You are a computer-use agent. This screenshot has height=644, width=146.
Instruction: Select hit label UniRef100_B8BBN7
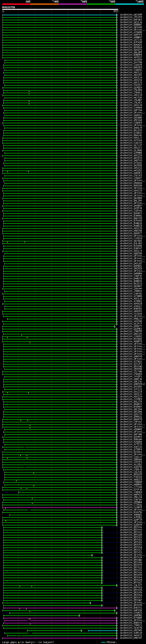click(131, 25)
